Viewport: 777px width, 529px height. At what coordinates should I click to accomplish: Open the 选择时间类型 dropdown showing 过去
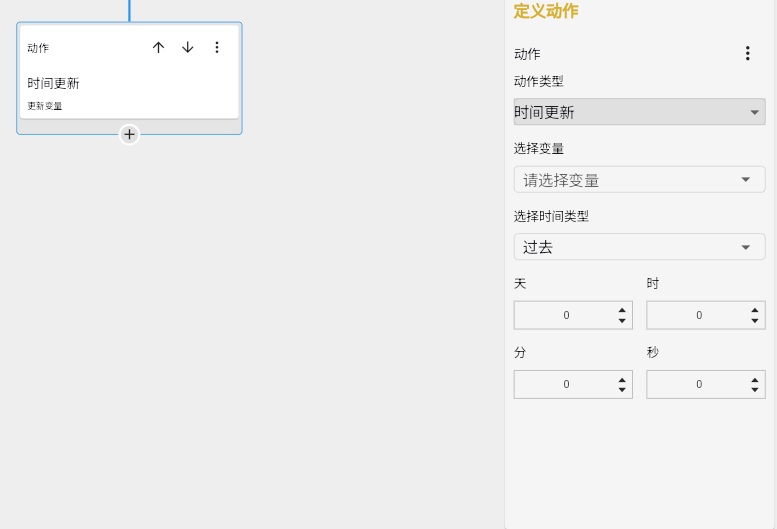pyautogui.click(x=639, y=247)
